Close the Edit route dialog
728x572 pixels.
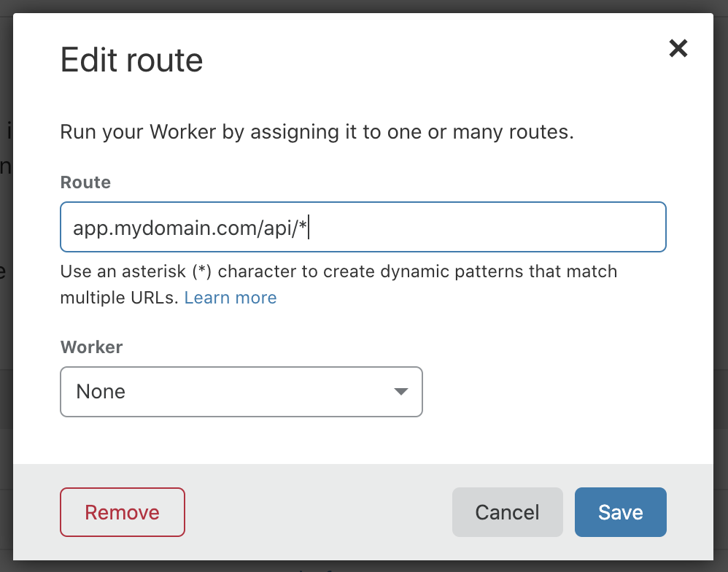click(x=678, y=49)
